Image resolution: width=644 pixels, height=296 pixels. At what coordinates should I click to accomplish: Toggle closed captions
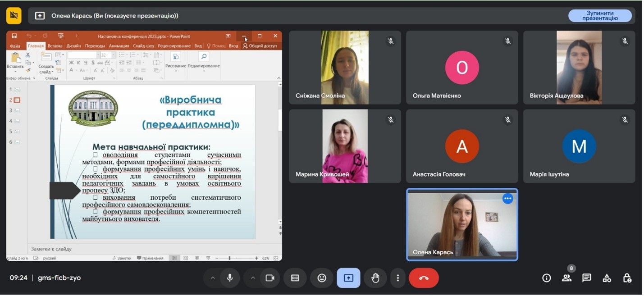(x=295, y=278)
